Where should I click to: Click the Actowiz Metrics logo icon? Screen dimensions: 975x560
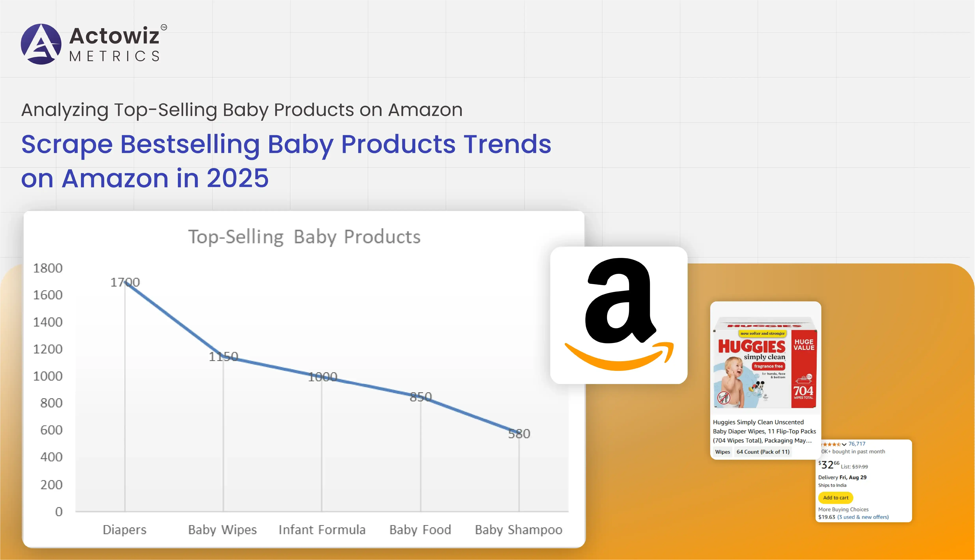[x=41, y=44]
